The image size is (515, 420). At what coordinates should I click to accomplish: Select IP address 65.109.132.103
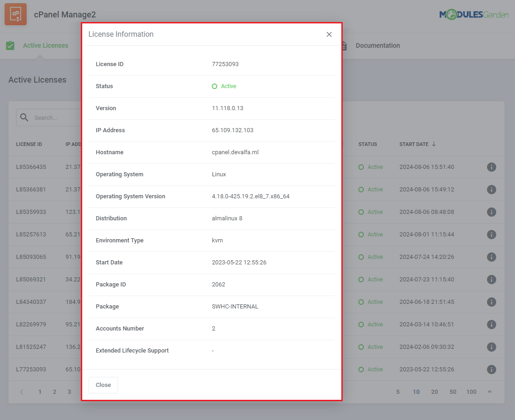(232, 130)
